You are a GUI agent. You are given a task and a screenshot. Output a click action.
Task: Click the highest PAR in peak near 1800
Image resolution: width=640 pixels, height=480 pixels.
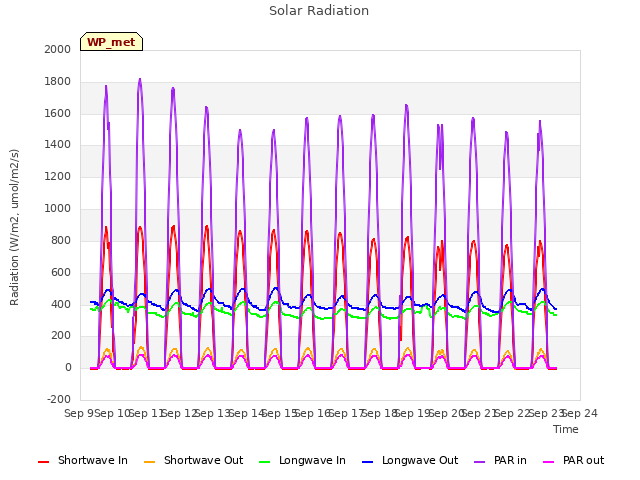click(x=140, y=79)
